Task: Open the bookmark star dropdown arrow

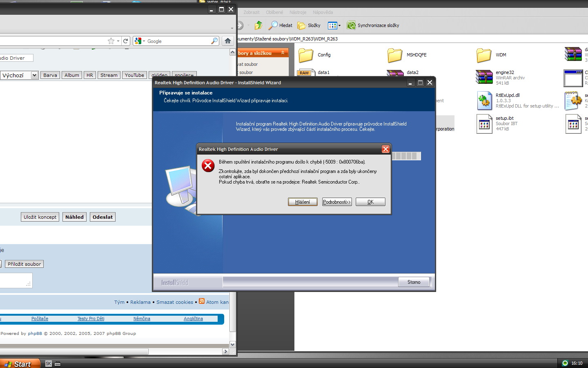Action: pyautogui.click(x=118, y=41)
